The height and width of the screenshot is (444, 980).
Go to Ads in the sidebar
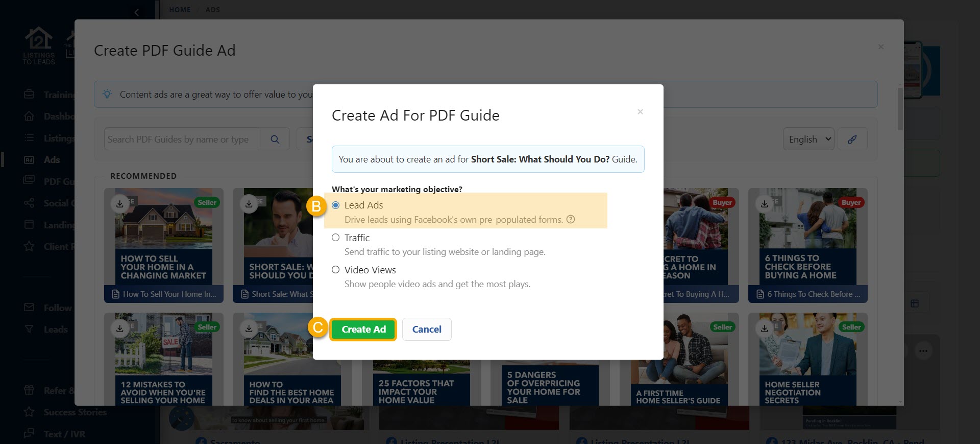(x=52, y=160)
